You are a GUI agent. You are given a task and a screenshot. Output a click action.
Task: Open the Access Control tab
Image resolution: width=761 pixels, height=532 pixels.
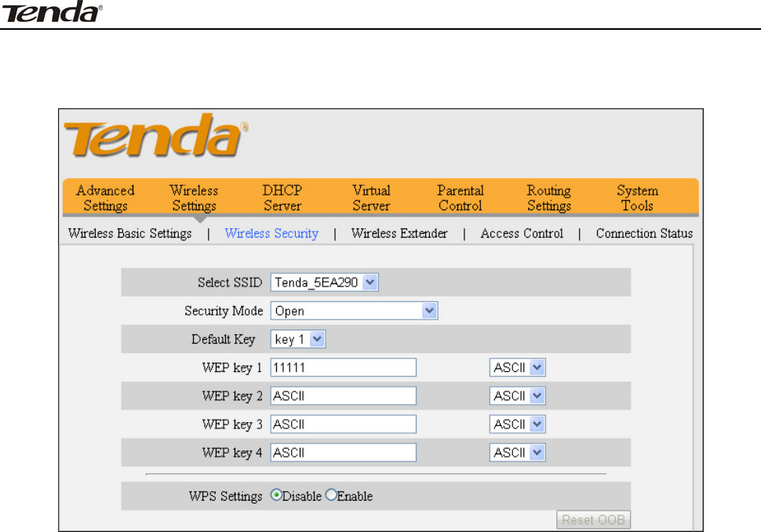pyautogui.click(x=522, y=234)
